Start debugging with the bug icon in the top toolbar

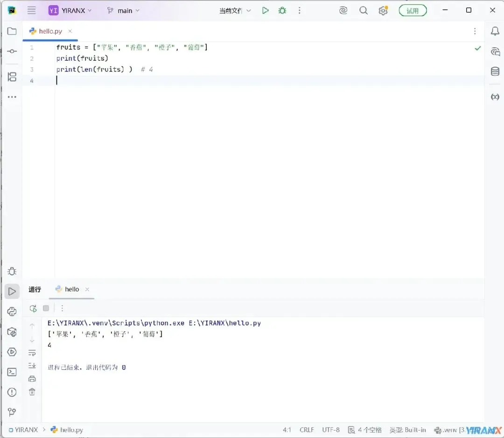(282, 11)
